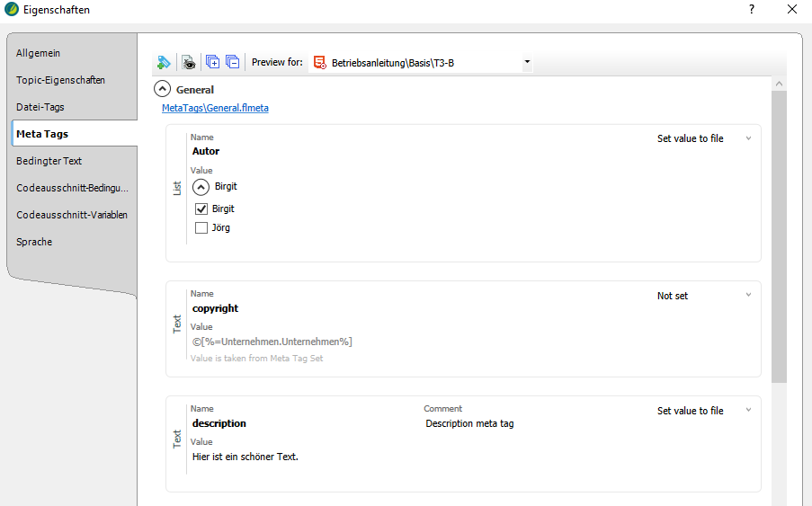
Task: Open the Topic-Eigenschaften tab
Action: [x=60, y=80]
